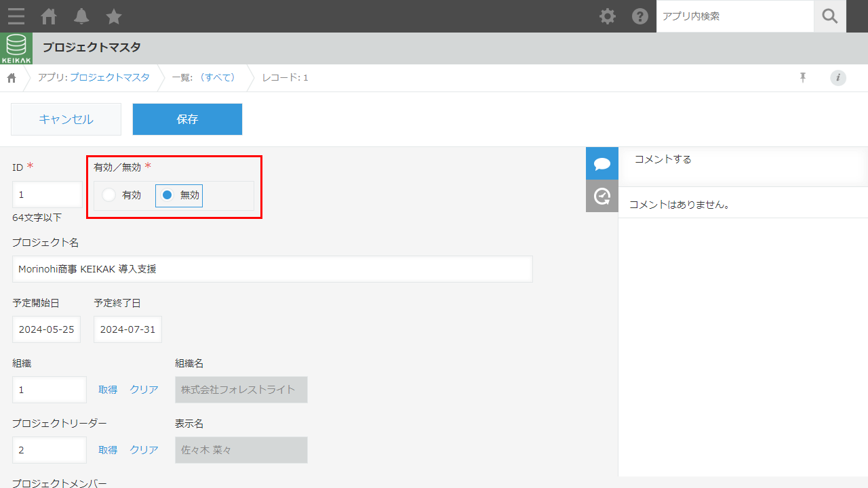Show app information icon
Image resolution: width=868 pixels, height=488 pixels.
[x=838, y=78]
